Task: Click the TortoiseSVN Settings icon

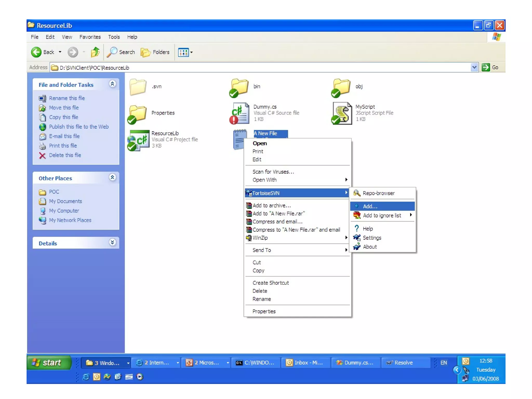Action: 357,238
